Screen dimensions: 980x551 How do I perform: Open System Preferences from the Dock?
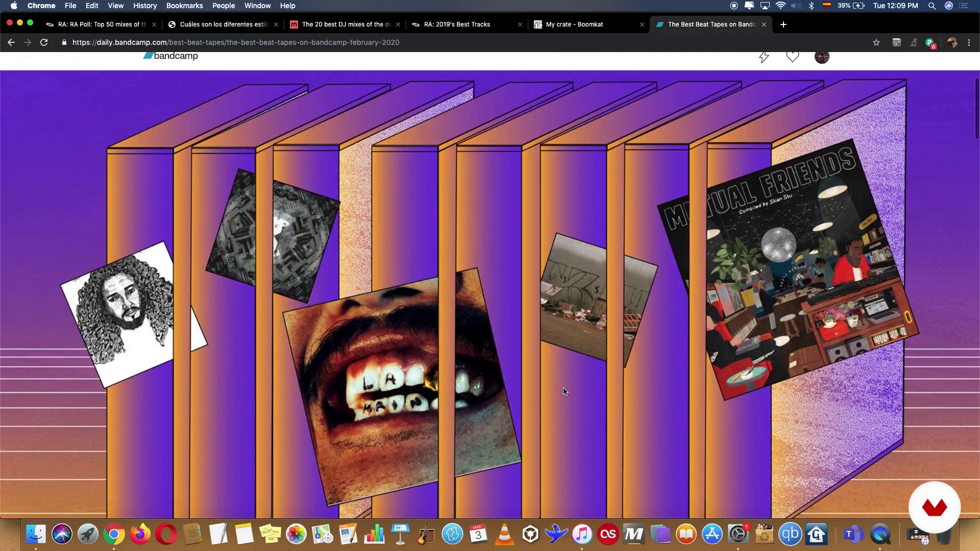click(738, 534)
